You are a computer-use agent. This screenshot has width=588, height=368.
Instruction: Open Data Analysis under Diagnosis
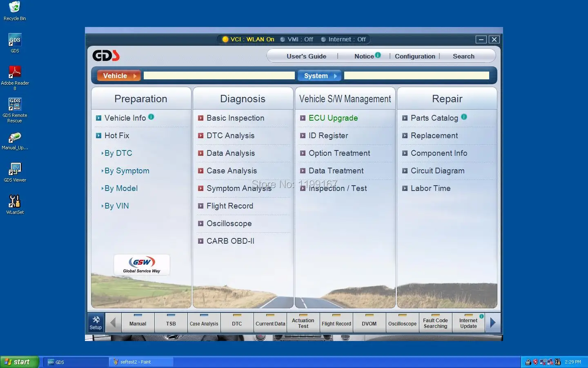pyautogui.click(x=231, y=153)
